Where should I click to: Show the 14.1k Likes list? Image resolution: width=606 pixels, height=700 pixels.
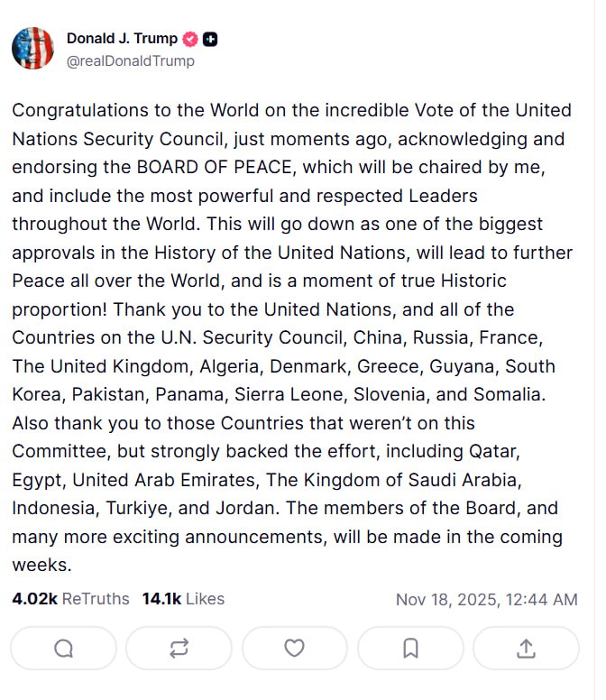point(183,599)
